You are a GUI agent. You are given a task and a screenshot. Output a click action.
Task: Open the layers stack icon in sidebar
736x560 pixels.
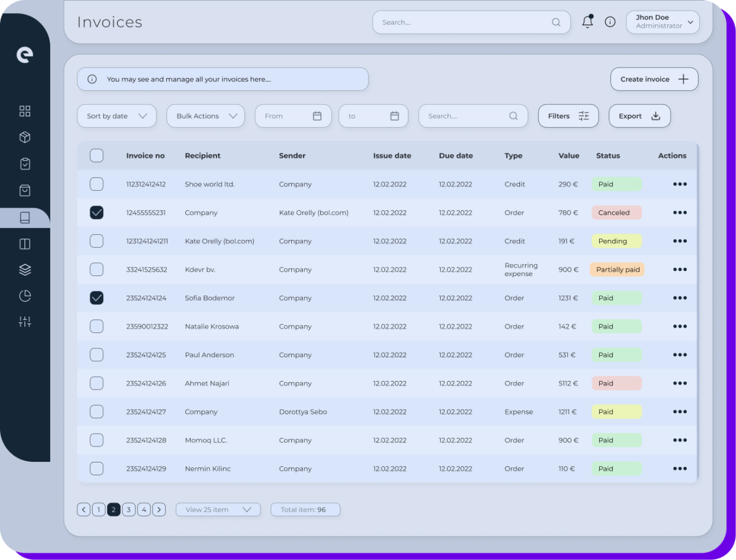pyautogui.click(x=25, y=269)
